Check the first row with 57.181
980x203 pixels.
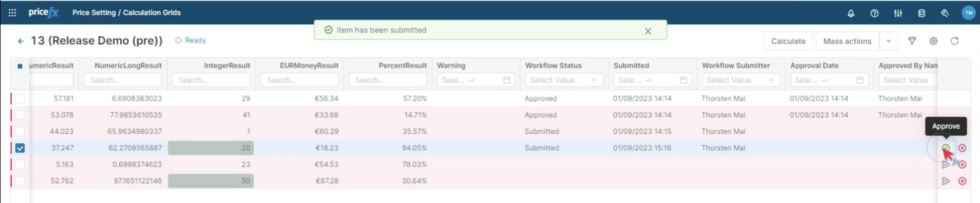[20, 98]
